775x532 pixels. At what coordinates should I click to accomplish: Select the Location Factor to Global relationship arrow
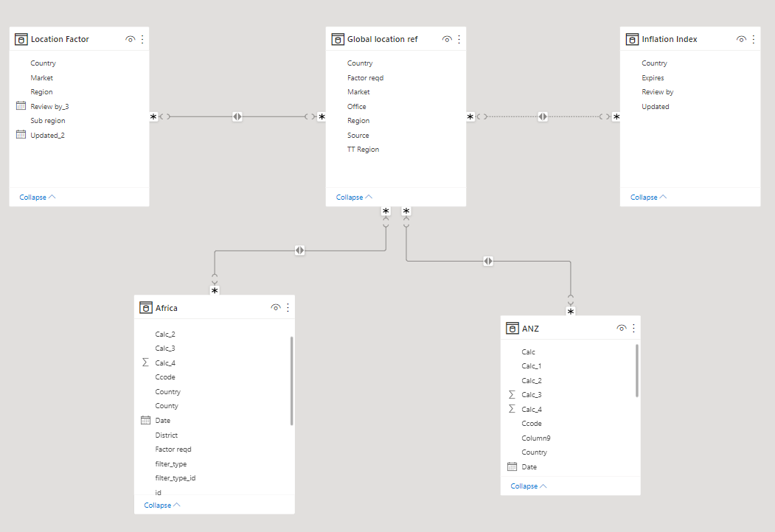[x=237, y=116]
